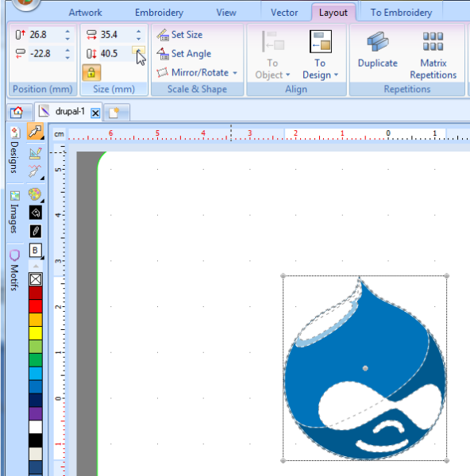Pick the cyan swatch

click(36, 374)
